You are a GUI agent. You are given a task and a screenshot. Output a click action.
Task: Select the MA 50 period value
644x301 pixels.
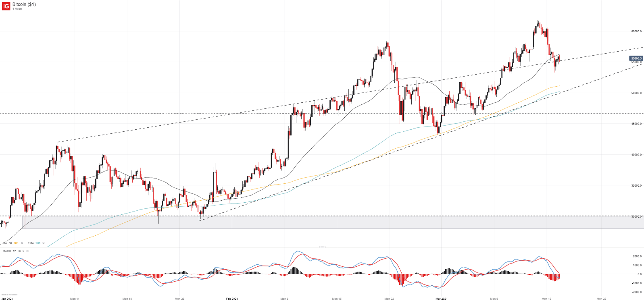click(x=10, y=243)
